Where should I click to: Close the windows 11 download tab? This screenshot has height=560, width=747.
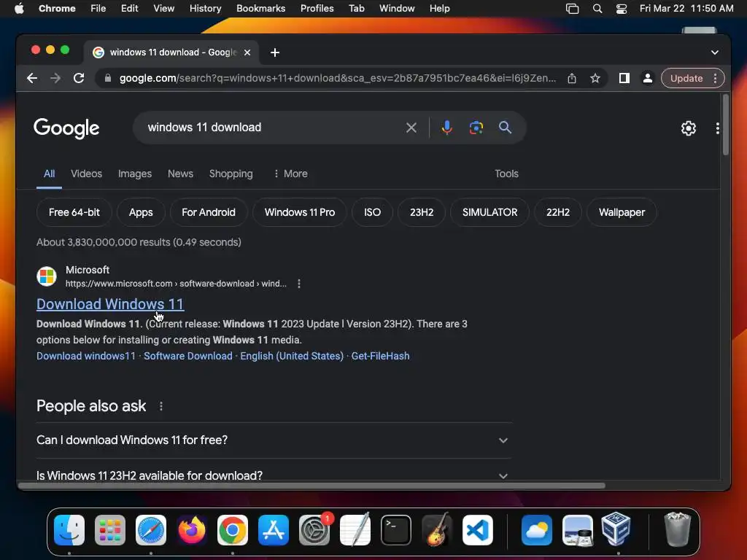pos(247,52)
